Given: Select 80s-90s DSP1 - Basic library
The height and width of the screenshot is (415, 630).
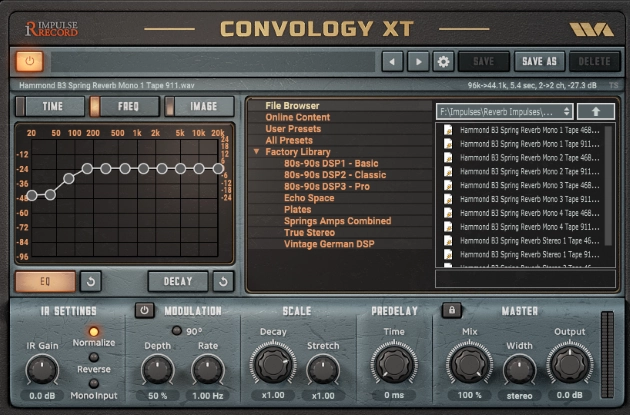Looking at the screenshot, I should click(331, 164).
